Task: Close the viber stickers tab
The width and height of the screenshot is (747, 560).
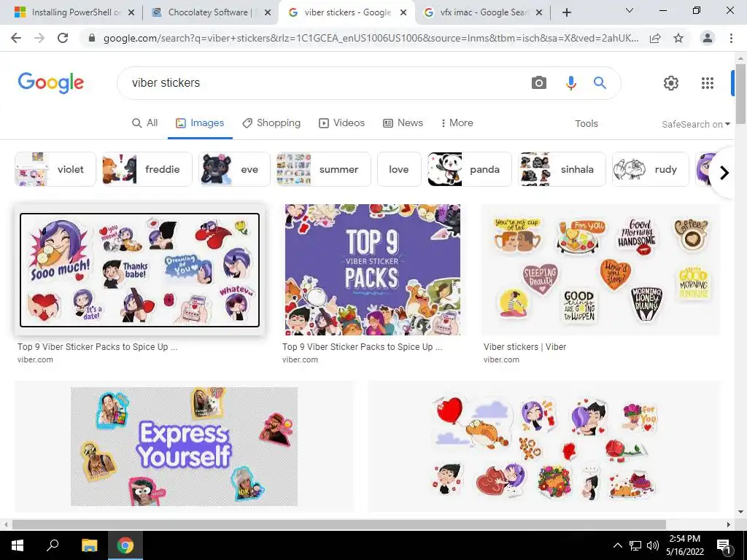Action: [x=403, y=13]
